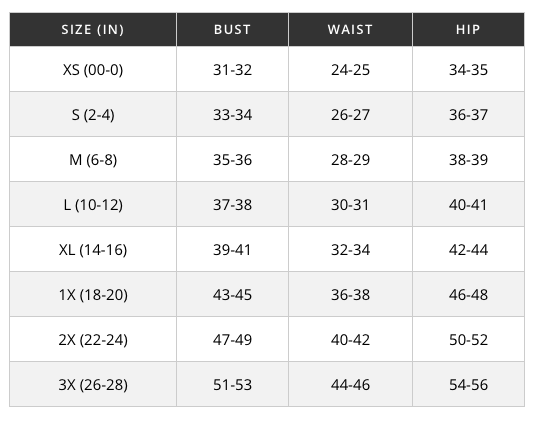Select the 32-34 waist value
Viewport: 536px width, 427px height.
point(350,250)
